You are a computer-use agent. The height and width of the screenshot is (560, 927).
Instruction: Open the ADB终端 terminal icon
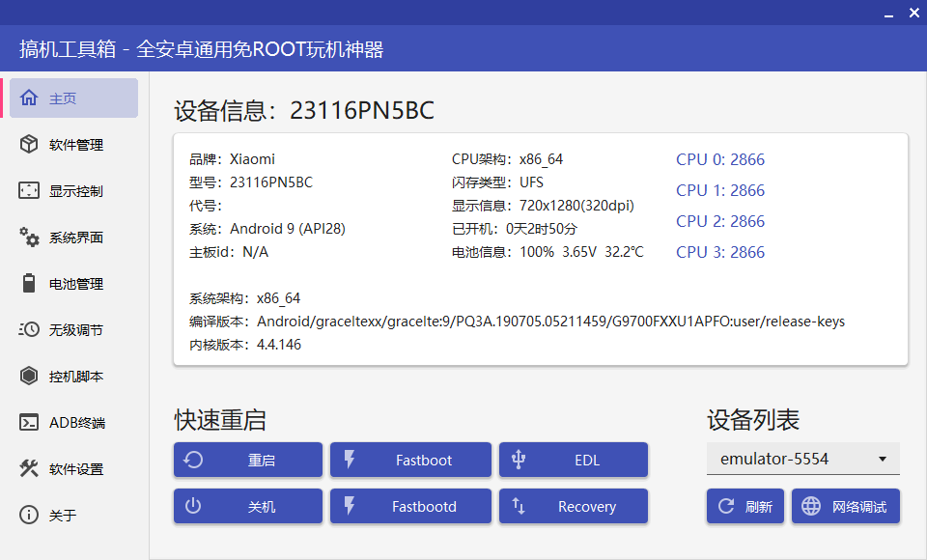click(x=29, y=422)
